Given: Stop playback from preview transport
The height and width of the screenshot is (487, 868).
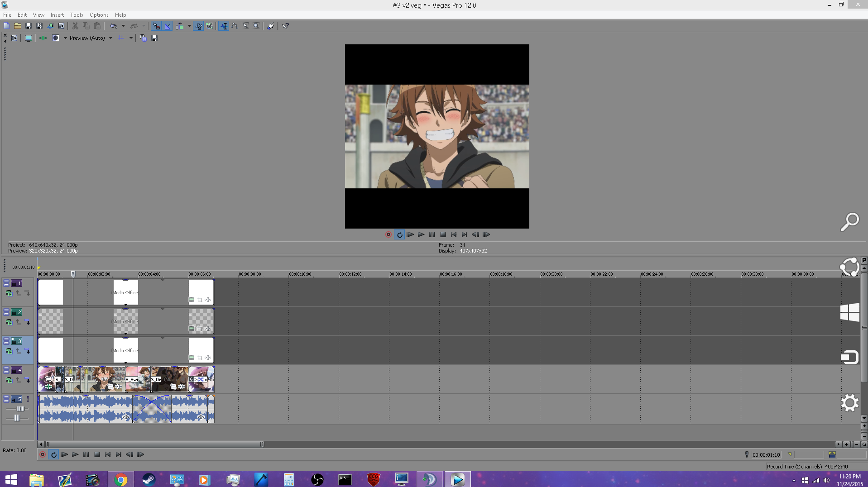Looking at the screenshot, I should click(x=443, y=234).
